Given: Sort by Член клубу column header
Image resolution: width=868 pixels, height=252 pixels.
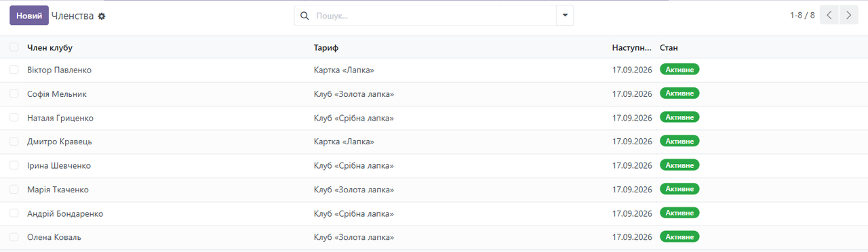Looking at the screenshot, I should pyautogui.click(x=50, y=47).
